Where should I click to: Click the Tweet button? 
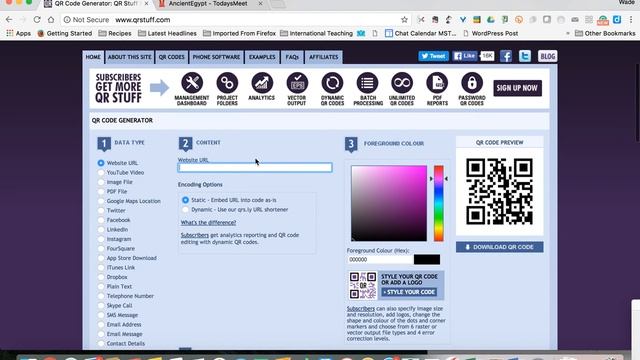[433, 56]
